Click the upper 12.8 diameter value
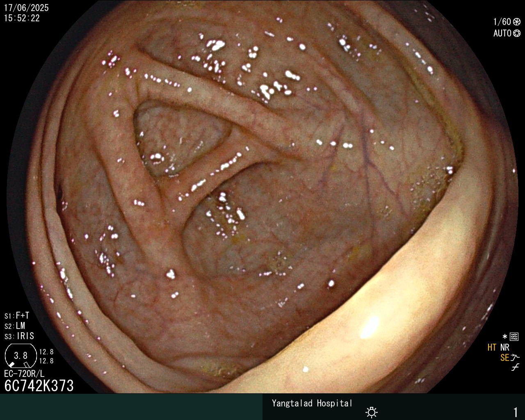The image size is (525, 420). click(x=46, y=352)
